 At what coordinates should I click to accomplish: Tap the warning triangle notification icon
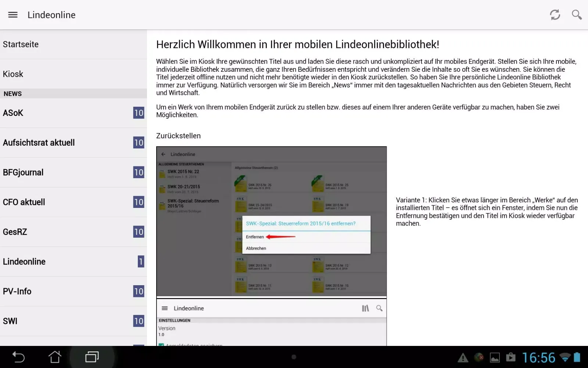[x=463, y=357]
